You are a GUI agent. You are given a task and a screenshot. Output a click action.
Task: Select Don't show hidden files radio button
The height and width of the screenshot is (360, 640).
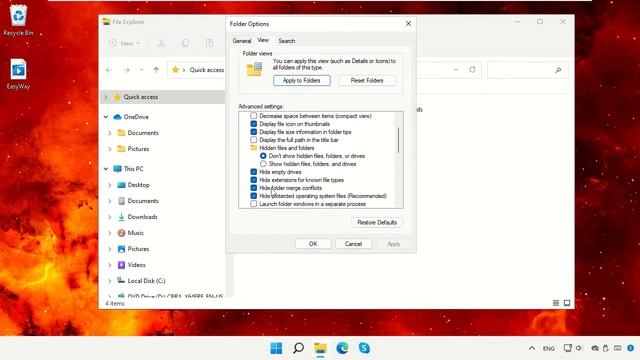pyautogui.click(x=263, y=156)
